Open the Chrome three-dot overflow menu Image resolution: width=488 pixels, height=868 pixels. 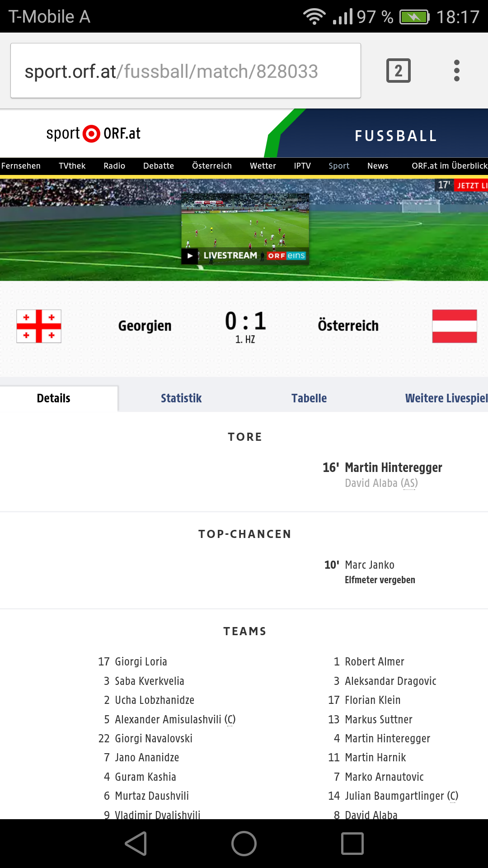[456, 71]
